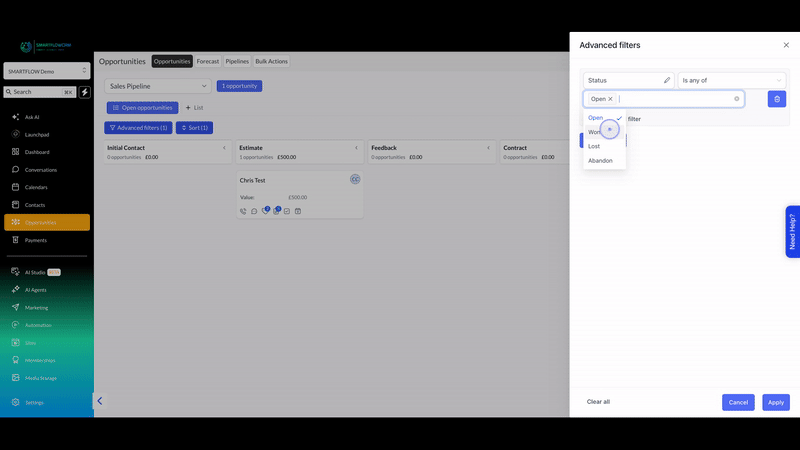Apply the advanced filters

click(x=776, y=403)
